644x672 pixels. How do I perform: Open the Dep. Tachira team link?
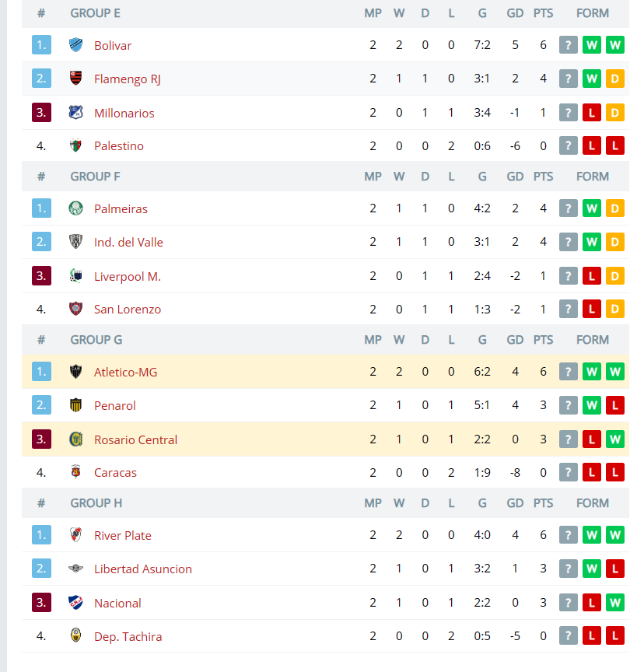point(128,636)
